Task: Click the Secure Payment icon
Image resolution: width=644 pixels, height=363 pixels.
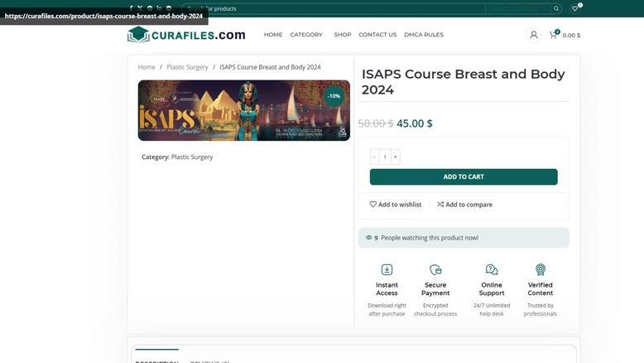Action: tap(435, 269)
